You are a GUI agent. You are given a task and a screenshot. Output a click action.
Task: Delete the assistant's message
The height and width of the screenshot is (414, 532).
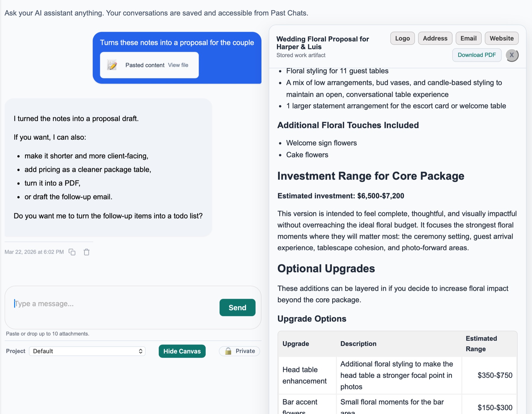pos(86,252)
